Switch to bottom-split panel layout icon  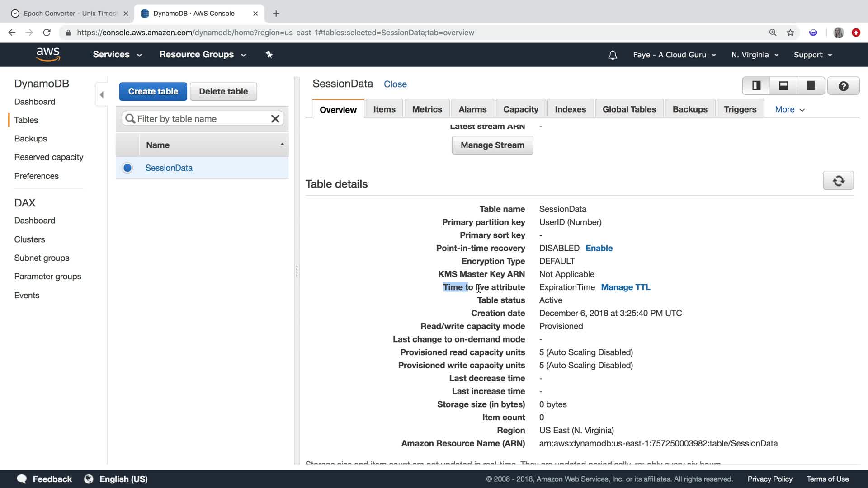tap(783, 85)
